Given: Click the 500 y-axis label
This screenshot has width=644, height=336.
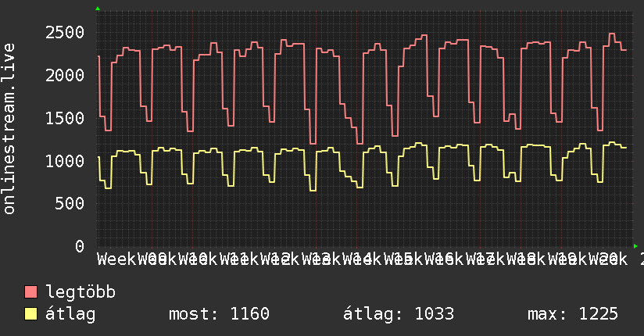Looking at the screenshot, I should [x=70, y=204].
